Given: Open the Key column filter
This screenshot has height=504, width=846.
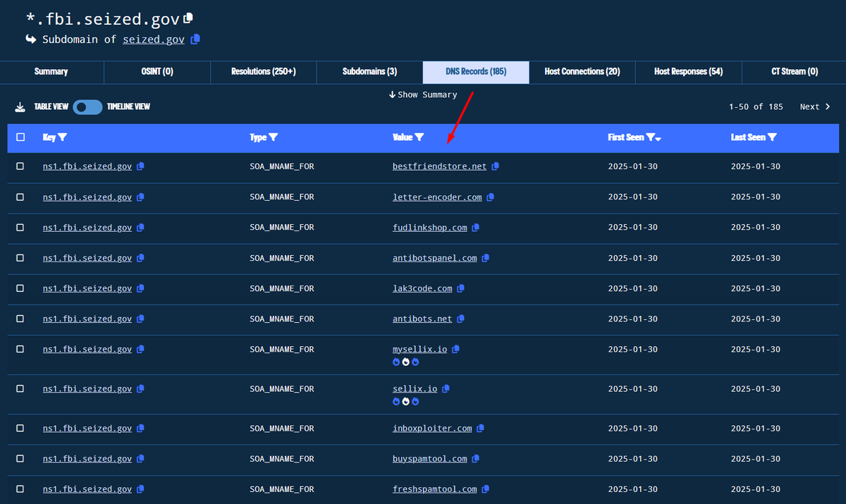Looking at the screenshot, I should pos(63,137).
